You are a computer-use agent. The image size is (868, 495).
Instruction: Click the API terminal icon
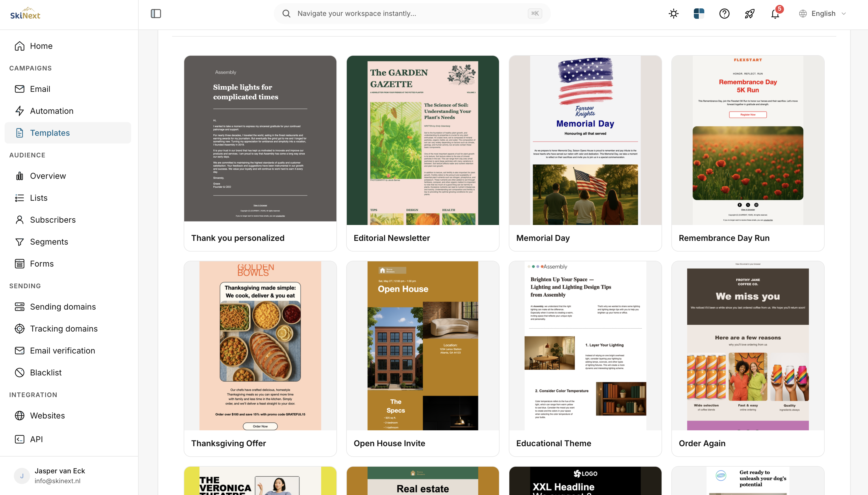click(20, 439)
